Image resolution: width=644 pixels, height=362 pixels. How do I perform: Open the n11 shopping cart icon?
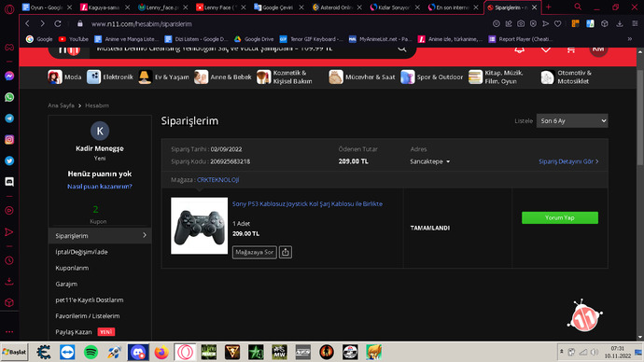point(571,50)
